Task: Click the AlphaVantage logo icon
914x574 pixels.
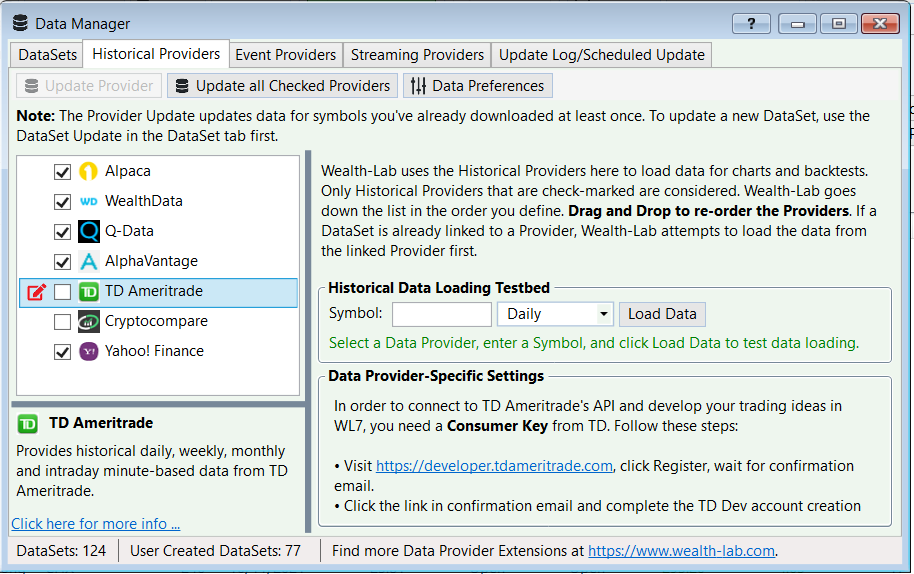Action: (x=89, y=261)
